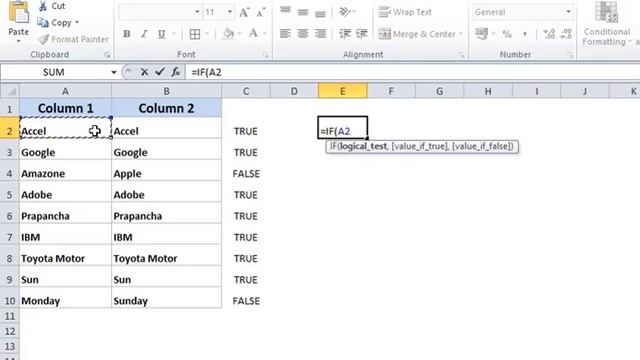Open Clipboard dialog launcher
The width and height of the screenshot is (640, 360).
(x=107, y=55)
